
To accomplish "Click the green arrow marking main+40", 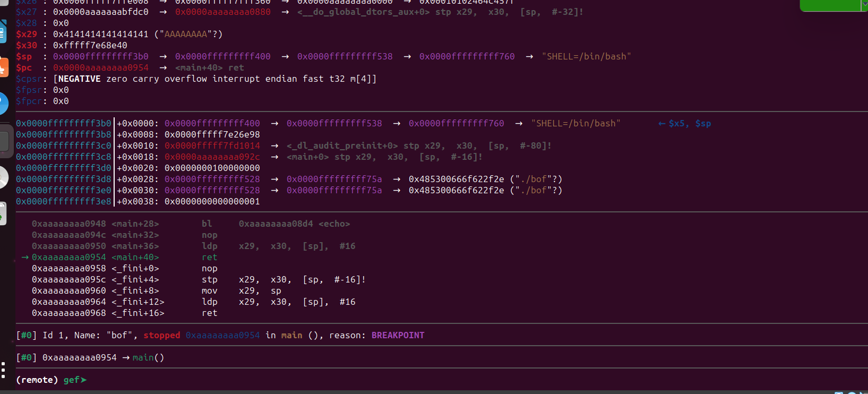I will pyautogui.click(x=24, y=258).
